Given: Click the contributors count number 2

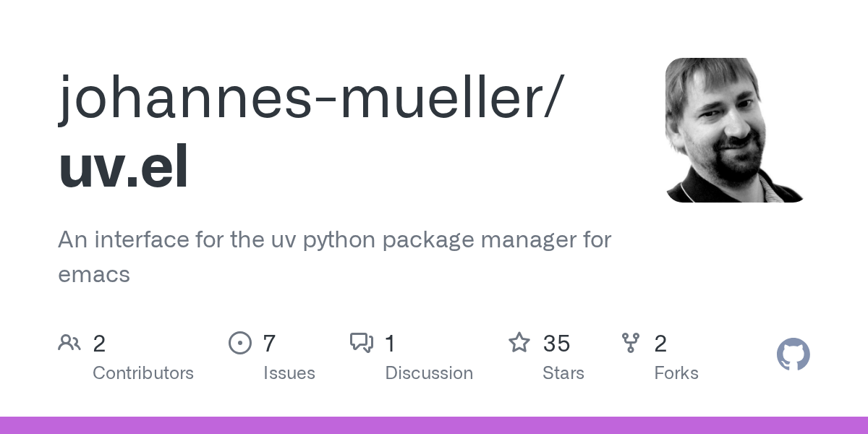Looking at the screenshot, I should point(99,344).
